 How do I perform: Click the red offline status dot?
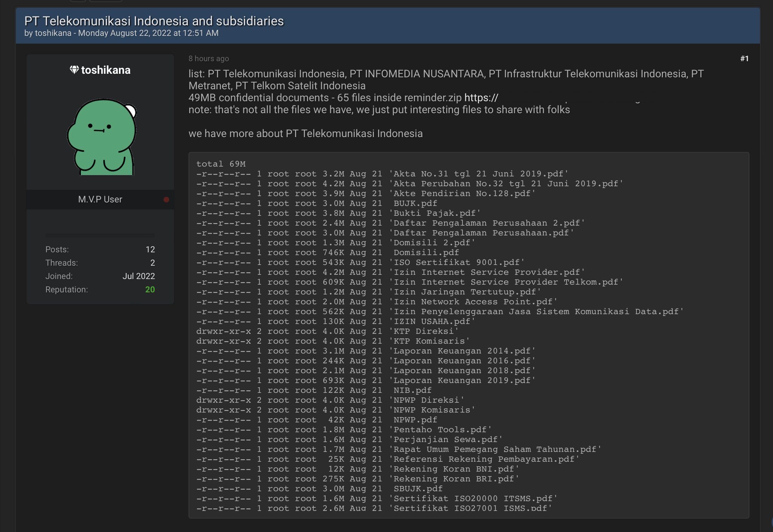(x=166, y=200)
